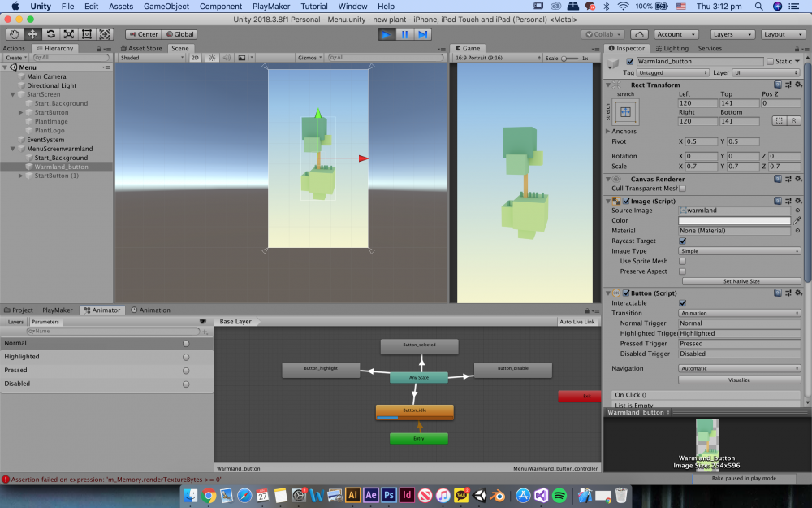This screenshot has width=812, height=508.
Task: Enable Preserve Aspect checkbox
Action: click(682, 271)
